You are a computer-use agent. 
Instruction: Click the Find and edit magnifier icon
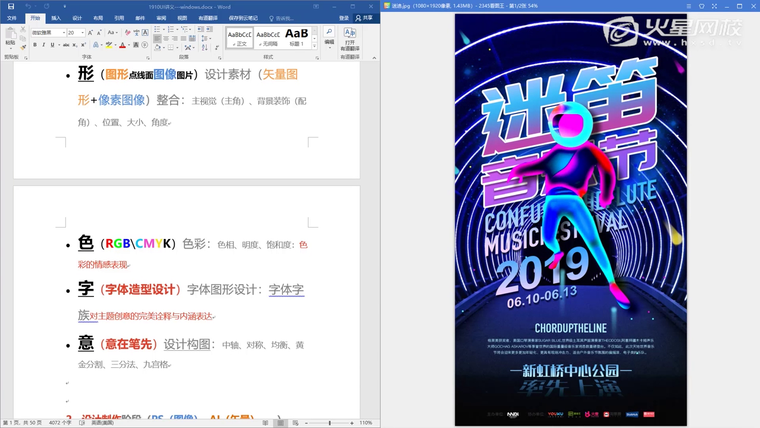[329, 33]
